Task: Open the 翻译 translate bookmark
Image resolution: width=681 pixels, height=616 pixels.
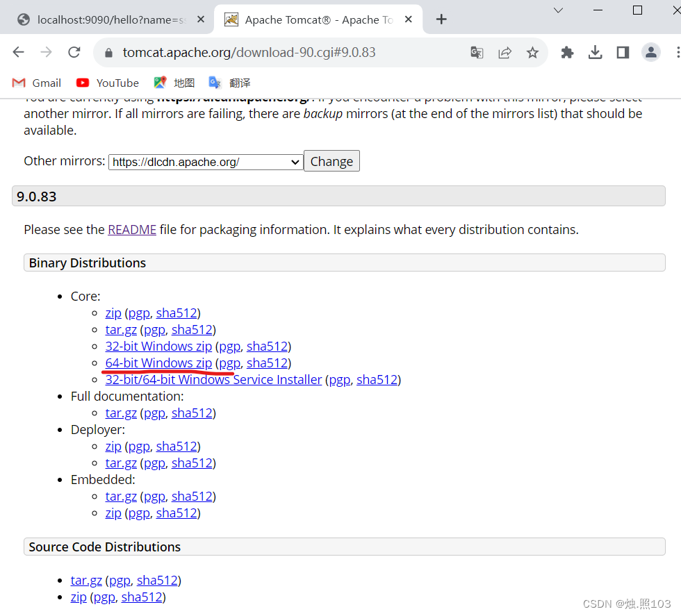Action: point(230,83)
